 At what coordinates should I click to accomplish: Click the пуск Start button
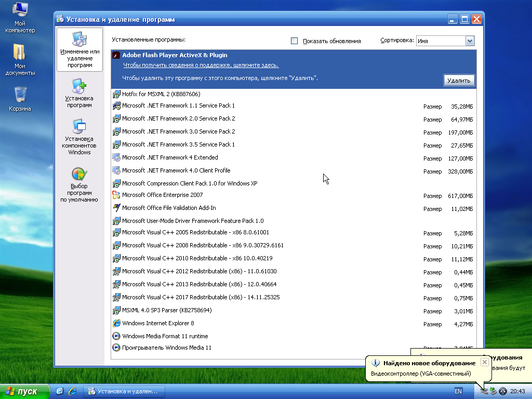24,391
